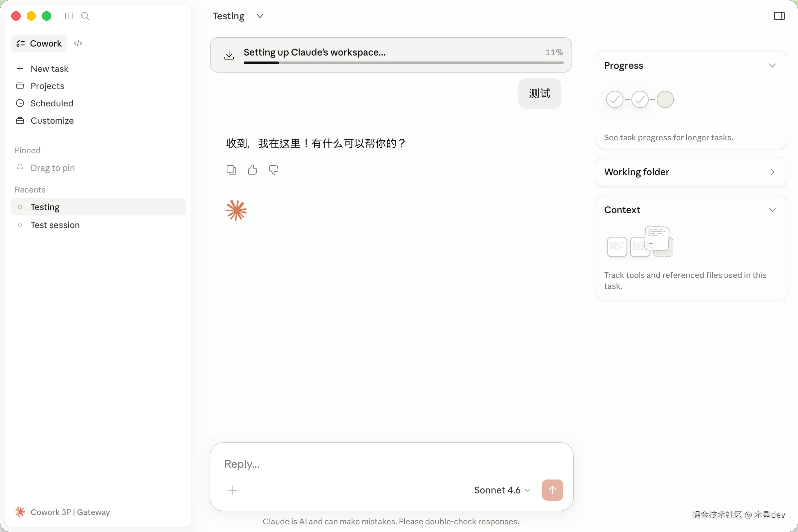
Task: Click the first checked progress step circle
Action: [x=614, y=99]
